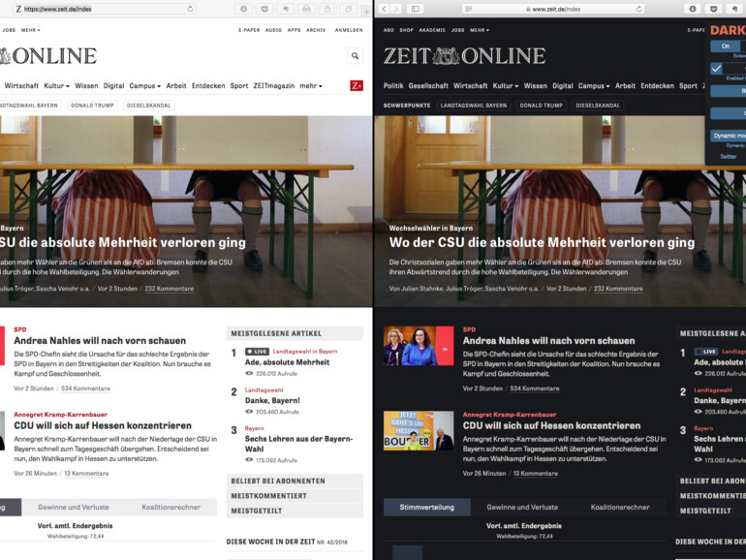This screenshot has height=560, width=746.
Task: Open MEHR dropdown on light page top bar
Action: coord(30,30)
